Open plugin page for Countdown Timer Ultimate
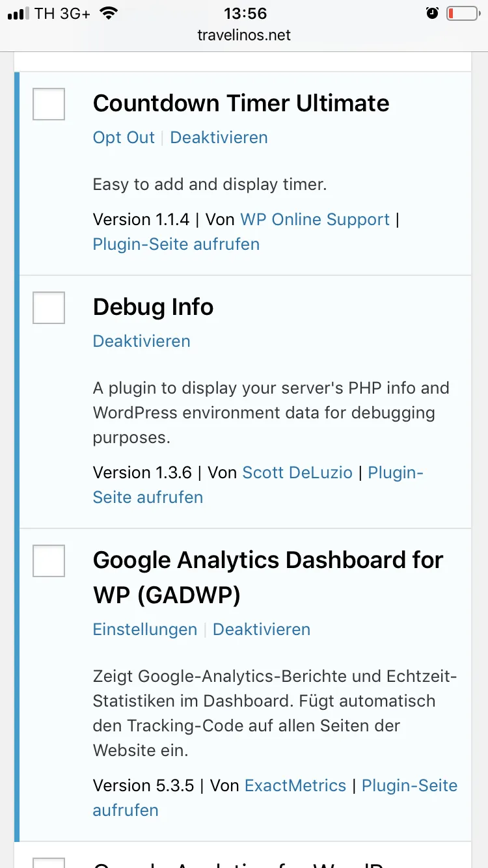Screen dimensions: 488x868 click(x=176, y=244)
